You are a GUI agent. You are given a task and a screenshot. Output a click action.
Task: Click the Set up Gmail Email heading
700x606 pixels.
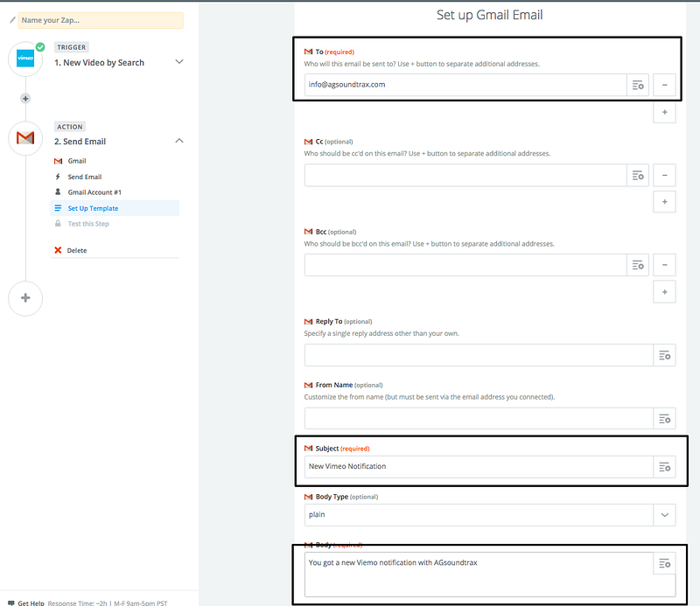coord(490,15)
